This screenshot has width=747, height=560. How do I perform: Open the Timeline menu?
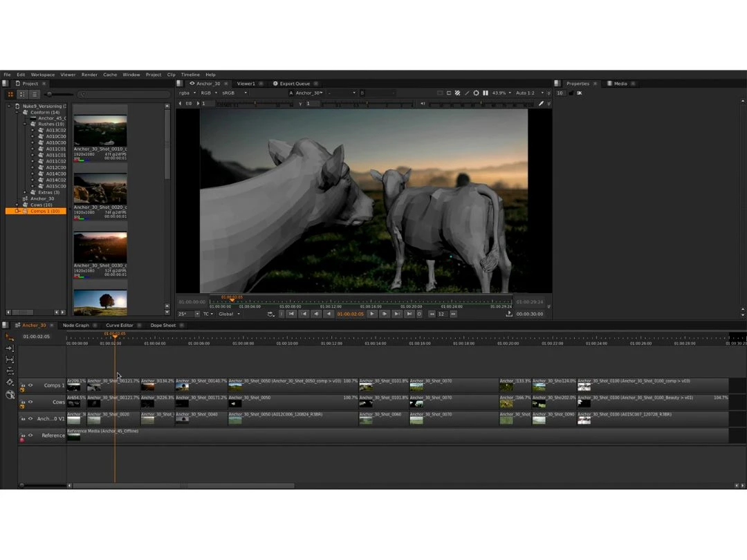190,75
